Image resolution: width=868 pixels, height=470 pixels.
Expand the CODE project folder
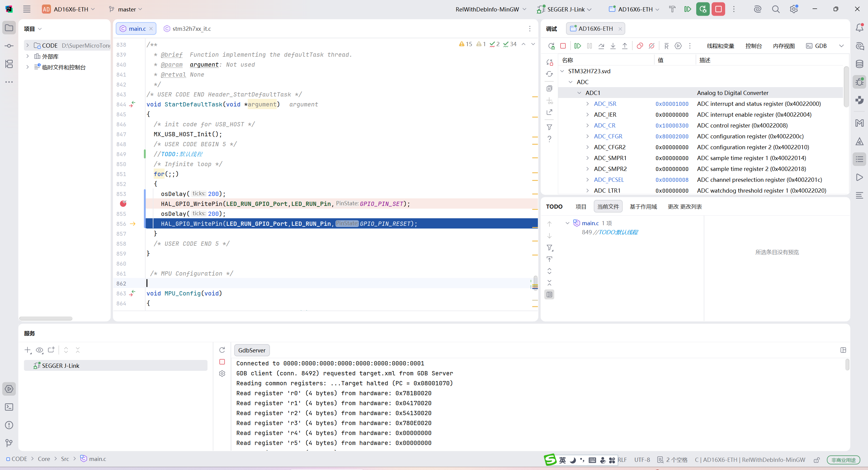(x=28, y=46)
